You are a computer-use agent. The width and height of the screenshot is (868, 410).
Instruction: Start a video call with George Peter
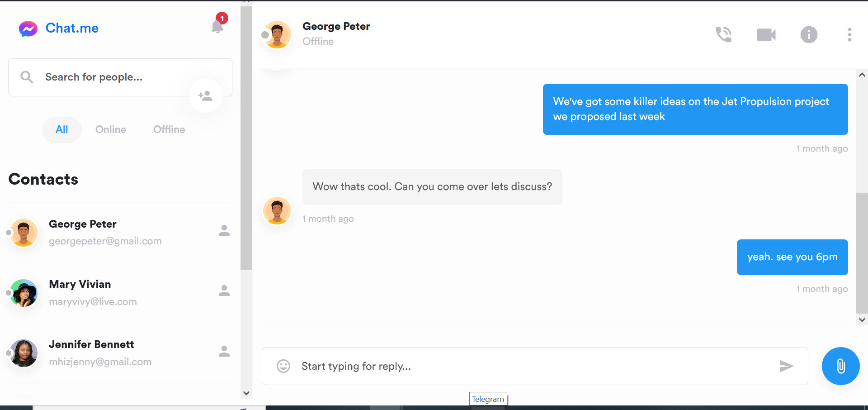(x=766, y=34)
